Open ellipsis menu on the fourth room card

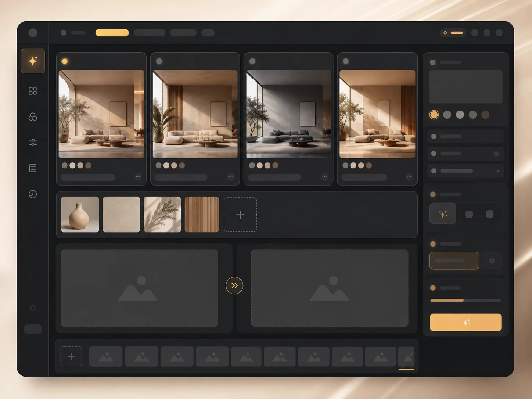(409, 177)
